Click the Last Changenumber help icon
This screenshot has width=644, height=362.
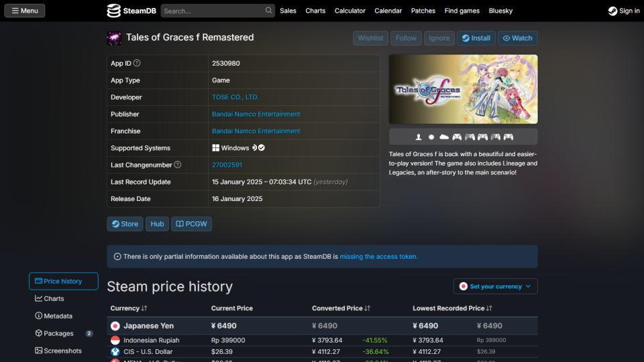[177, 165]
